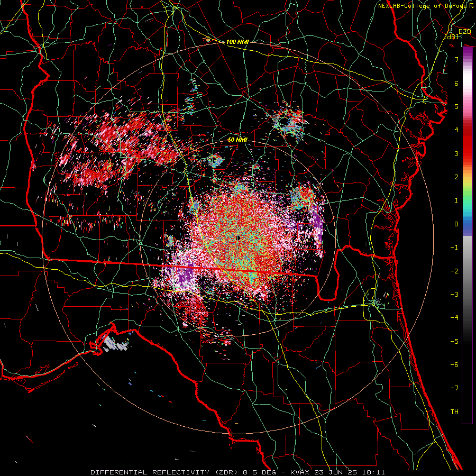Image resolution: width=476 pixels, height=476 pixels.
Task: Click the "50 NMI" range ring label
Action: tap(237, 140)
